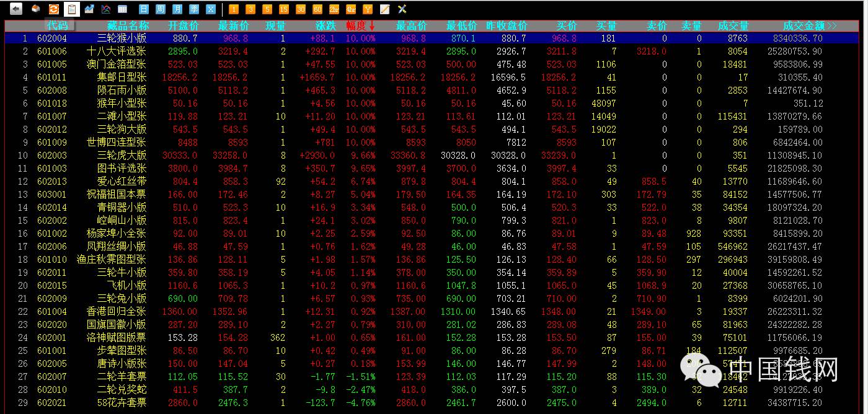
Task: Select the 二滩小型张 row
Action: click(432, 116)
